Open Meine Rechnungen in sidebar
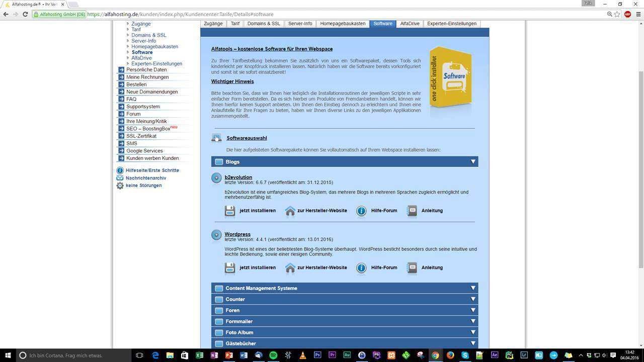This screenshot has height=362, width=644. point(147,77)
